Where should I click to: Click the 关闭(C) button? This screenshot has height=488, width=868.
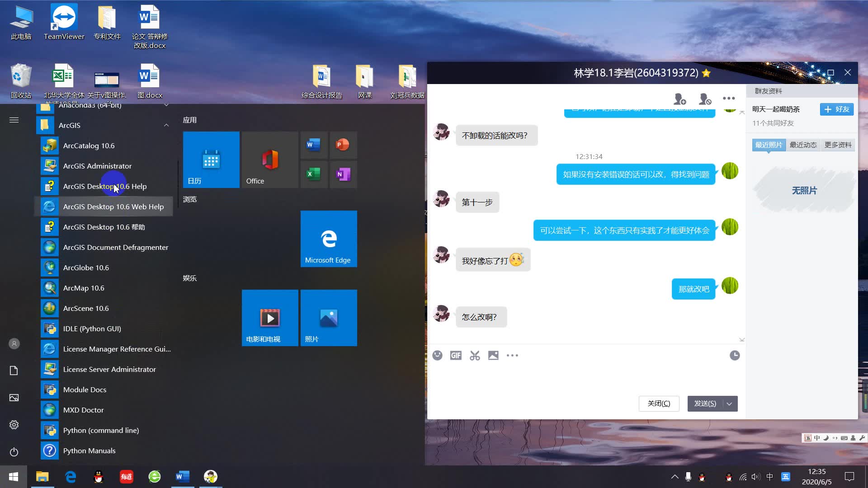659,404
